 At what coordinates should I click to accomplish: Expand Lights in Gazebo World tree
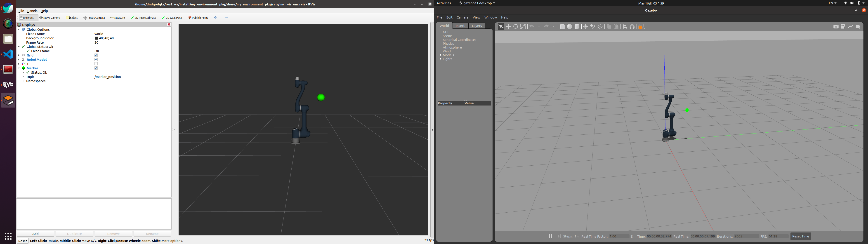click(x=441, y=59)
